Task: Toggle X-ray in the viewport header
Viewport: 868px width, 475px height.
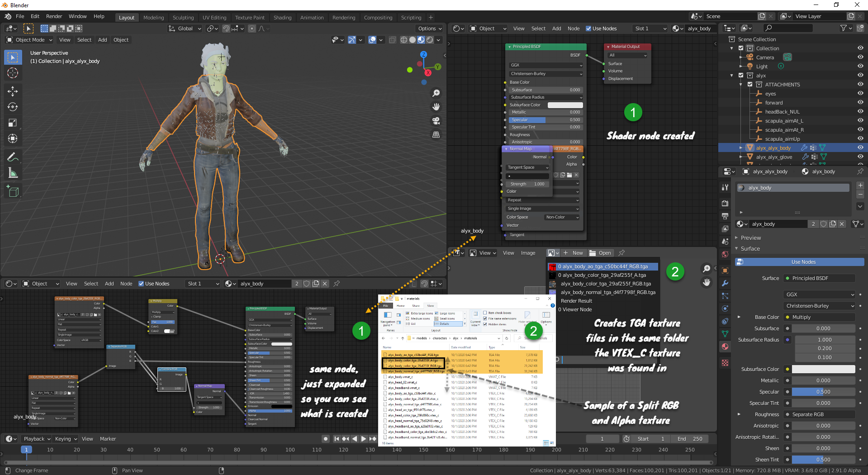Action: tap(392, 40)
